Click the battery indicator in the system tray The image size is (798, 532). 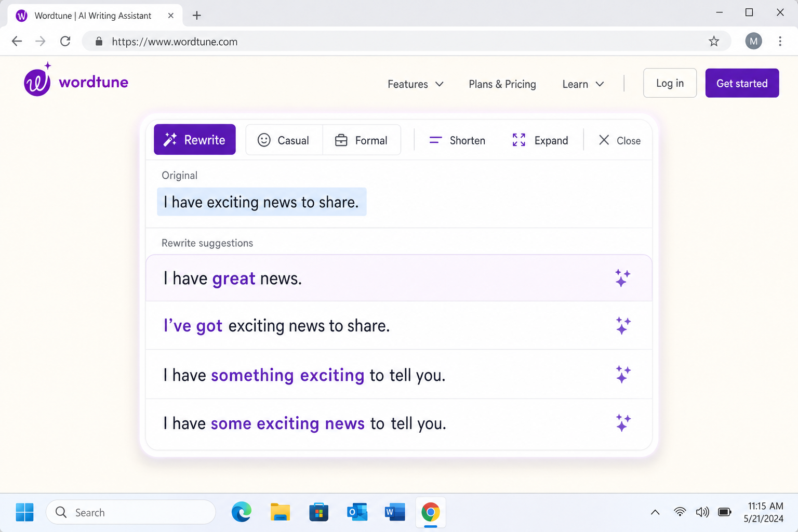724,512
